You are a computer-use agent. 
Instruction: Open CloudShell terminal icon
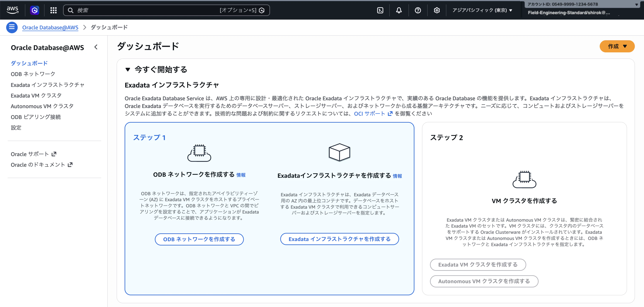[380, 10]
